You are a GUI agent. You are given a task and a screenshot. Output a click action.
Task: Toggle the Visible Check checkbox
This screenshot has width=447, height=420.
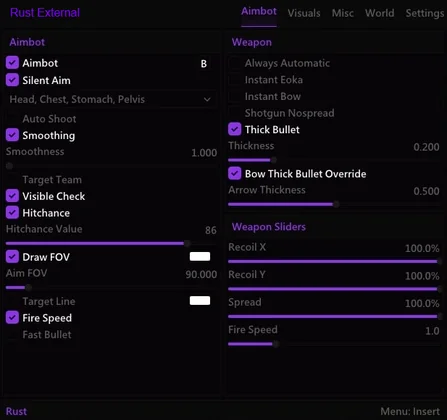12,196
